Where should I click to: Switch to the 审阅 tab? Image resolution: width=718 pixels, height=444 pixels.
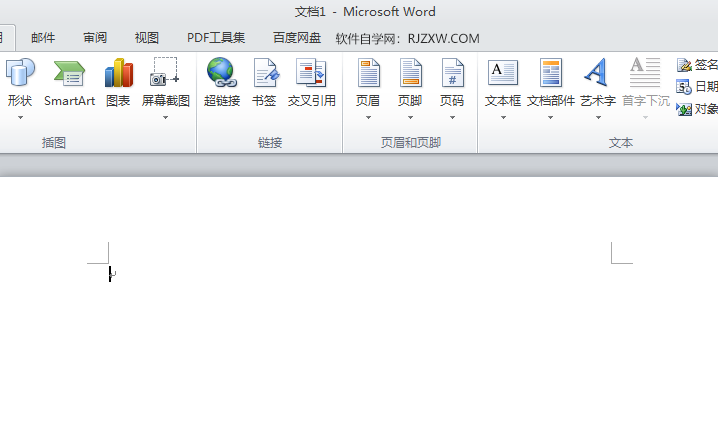[95, 38]
